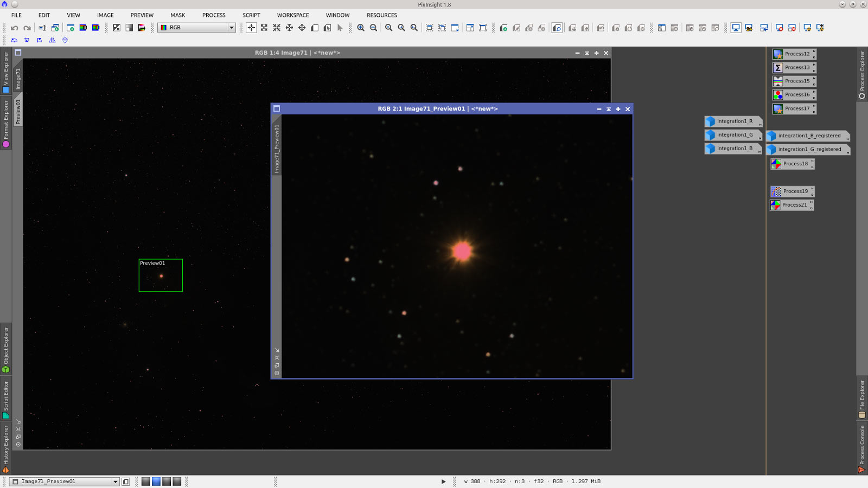The width and height of the screenshot is (868, 488).
Task: Click the Zoom In magnifier icon
Action: 361,28
